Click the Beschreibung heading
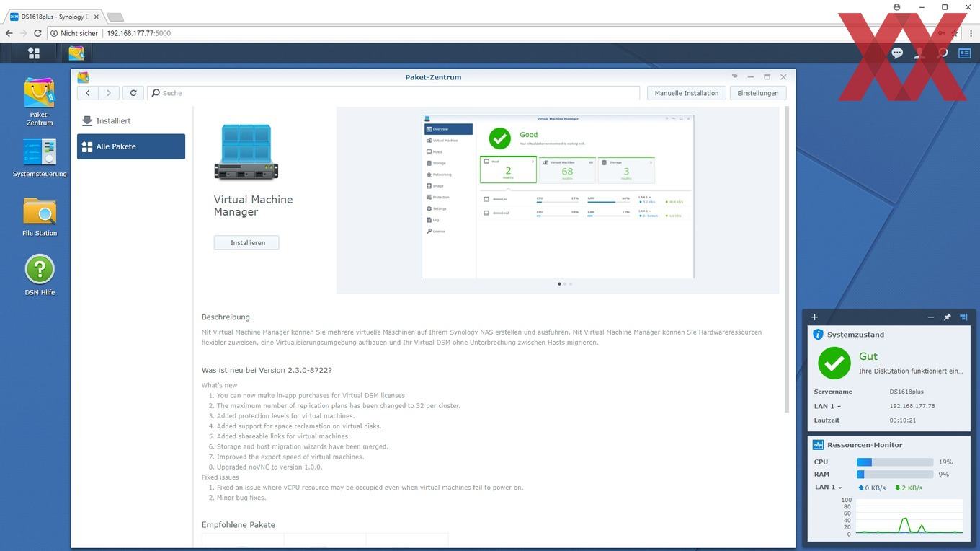 [226, 317]
